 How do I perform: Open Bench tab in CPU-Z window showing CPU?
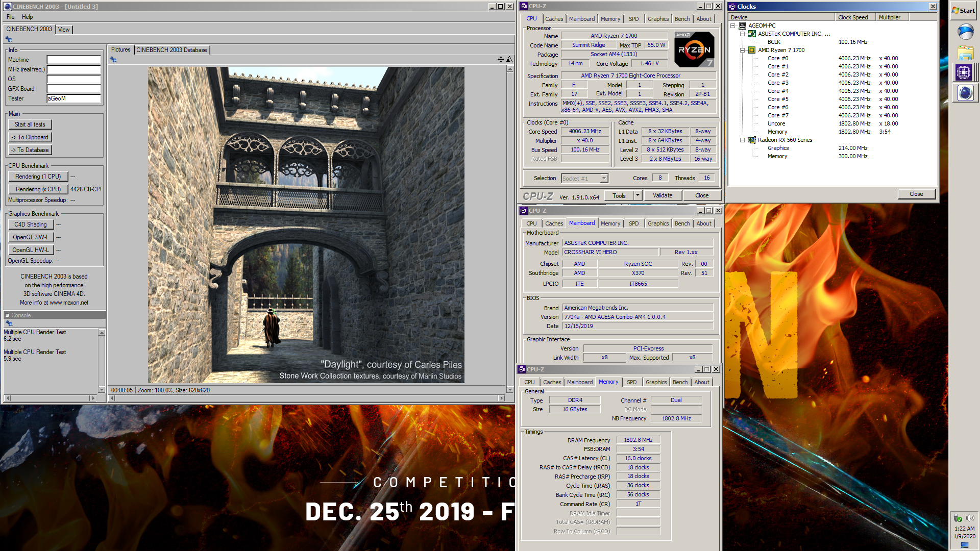click(682, 19)
